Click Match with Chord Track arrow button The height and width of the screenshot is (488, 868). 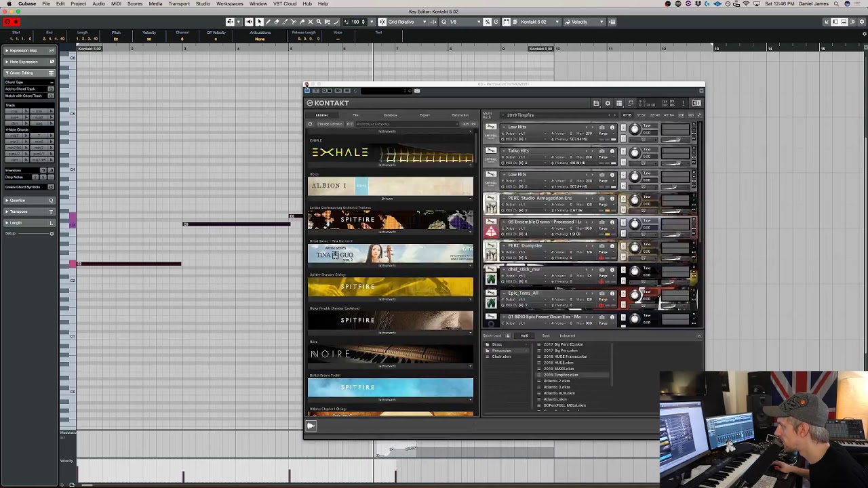[x=50, y=96]
